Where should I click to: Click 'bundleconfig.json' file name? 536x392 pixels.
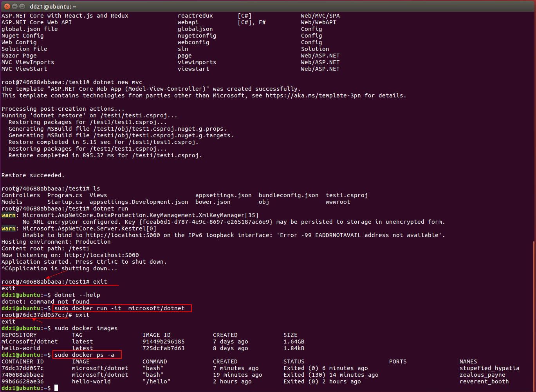289,195
